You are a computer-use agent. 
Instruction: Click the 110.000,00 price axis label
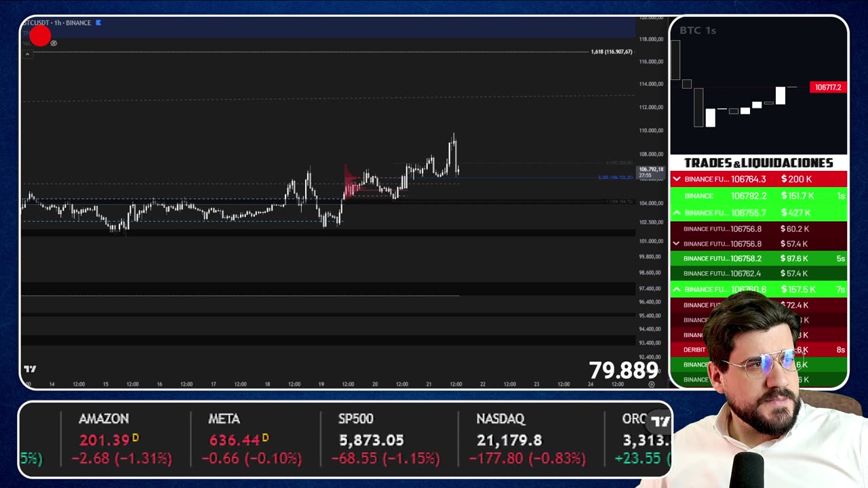point(651,130)
